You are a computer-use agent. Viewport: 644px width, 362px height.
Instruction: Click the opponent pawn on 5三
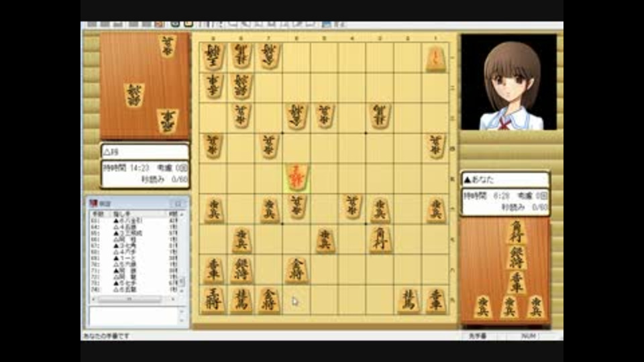click(325, 115)
